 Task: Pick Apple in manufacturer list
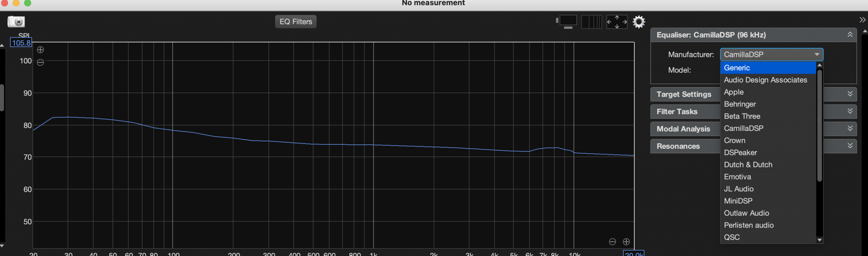(x=768, y=92)
